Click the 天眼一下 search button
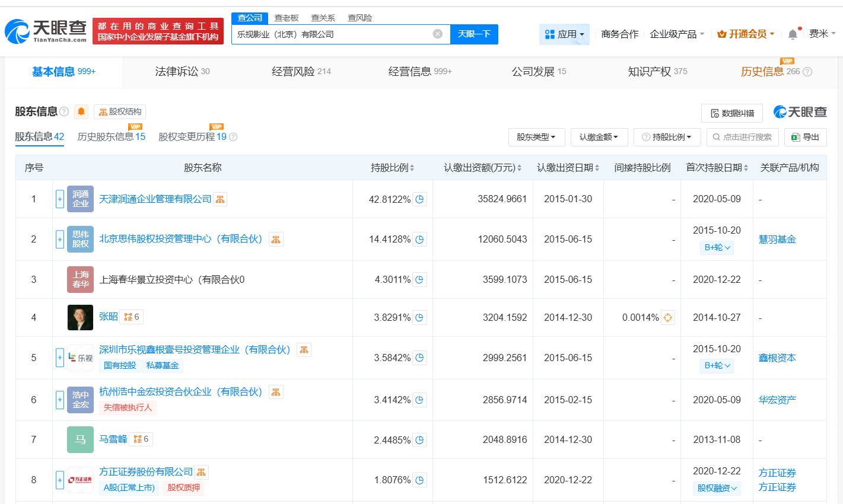The width and height of the screenshot is (843, 504). 473,34
